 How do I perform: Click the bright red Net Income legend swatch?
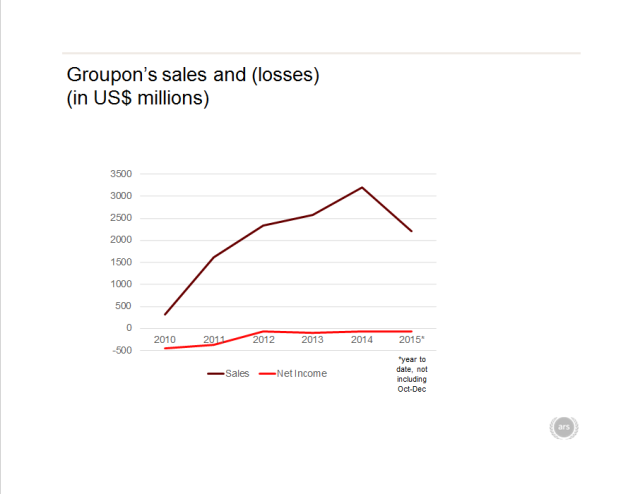[x=267, y=374]
